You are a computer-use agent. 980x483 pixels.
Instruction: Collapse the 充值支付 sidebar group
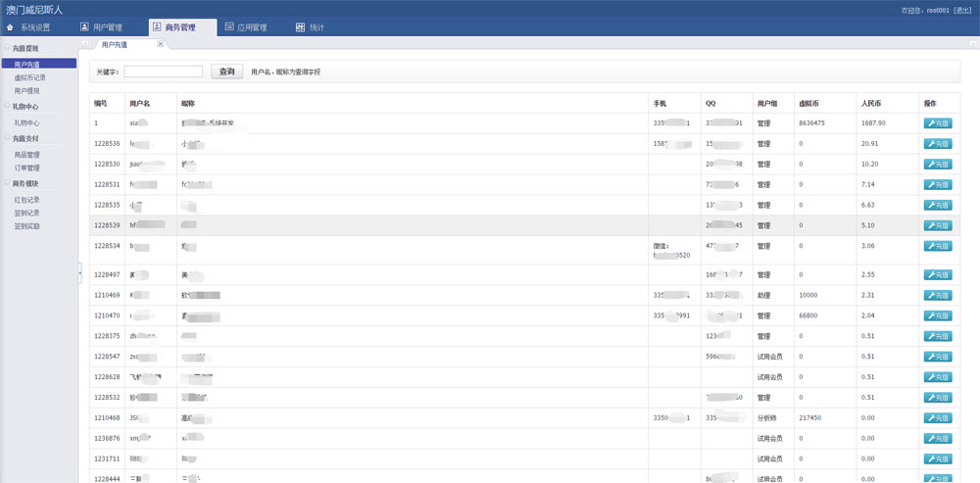(x=8, y=138)
